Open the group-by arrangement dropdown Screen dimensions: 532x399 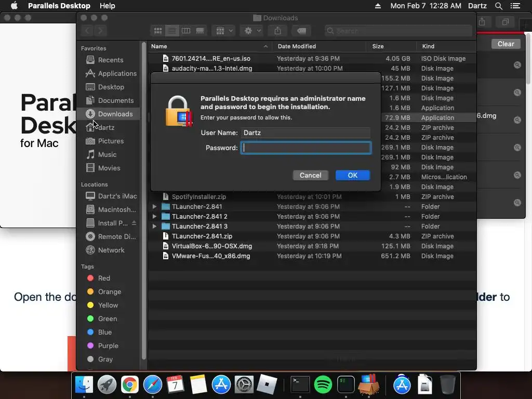coord(223,31)
